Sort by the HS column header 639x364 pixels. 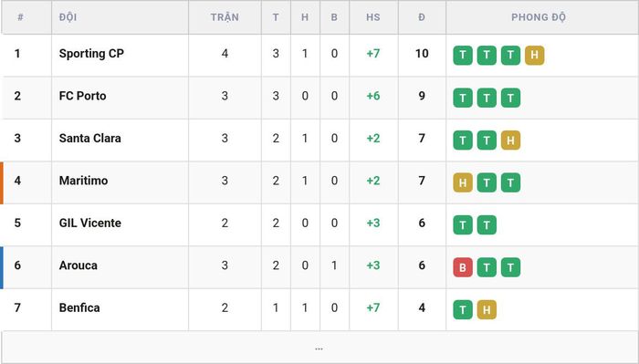[x=372, y=17]
